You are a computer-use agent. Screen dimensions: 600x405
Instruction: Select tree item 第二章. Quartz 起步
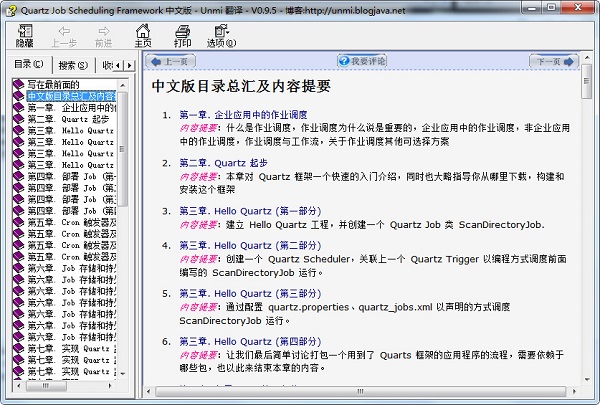68,119
